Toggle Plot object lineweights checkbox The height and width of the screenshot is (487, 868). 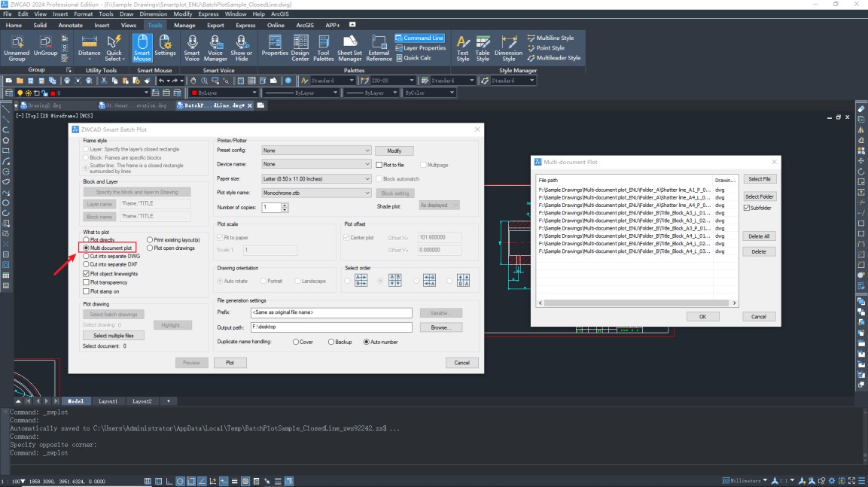click(86, 273)
